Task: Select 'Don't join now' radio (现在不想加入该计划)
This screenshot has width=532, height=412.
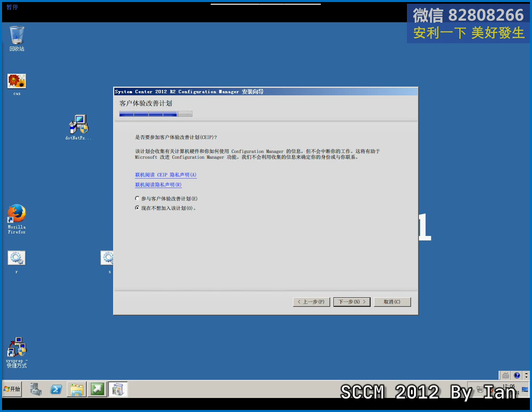Action: pos(166,208)
